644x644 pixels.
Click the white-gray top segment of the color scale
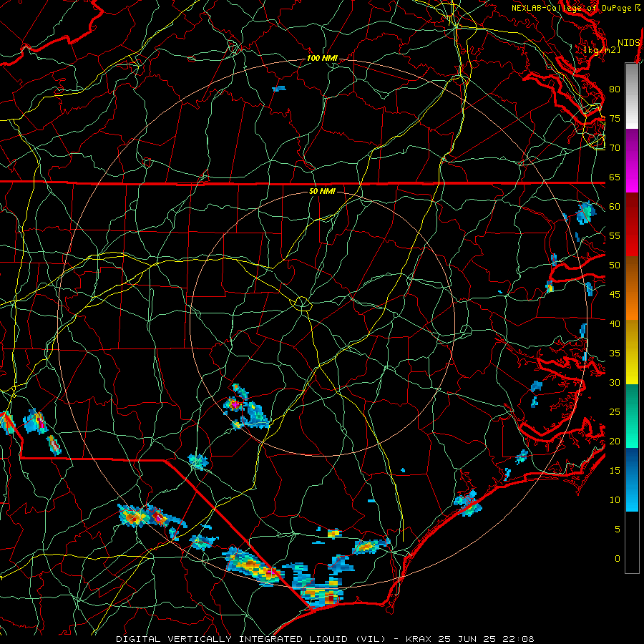coord(632,96)
